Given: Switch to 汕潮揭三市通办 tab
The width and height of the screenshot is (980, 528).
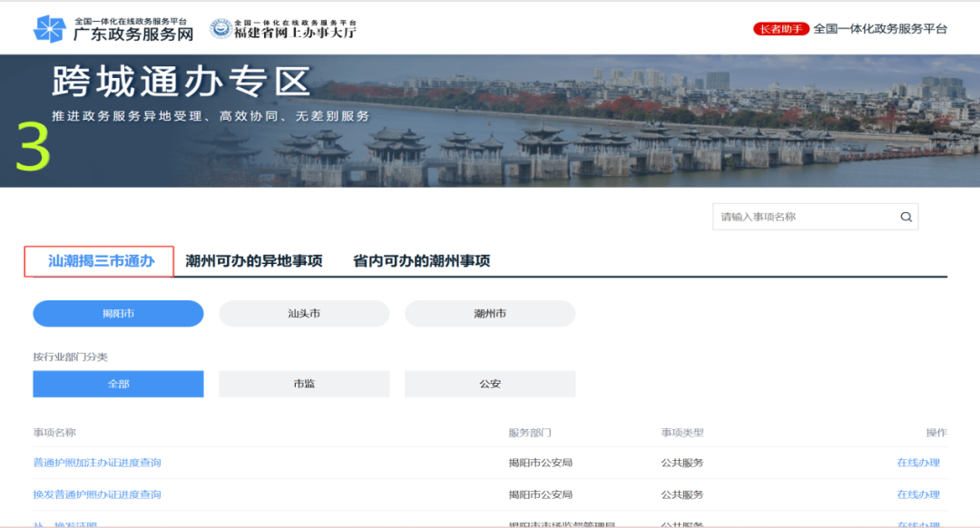Looking at the screenshot, I should (101, 261).
